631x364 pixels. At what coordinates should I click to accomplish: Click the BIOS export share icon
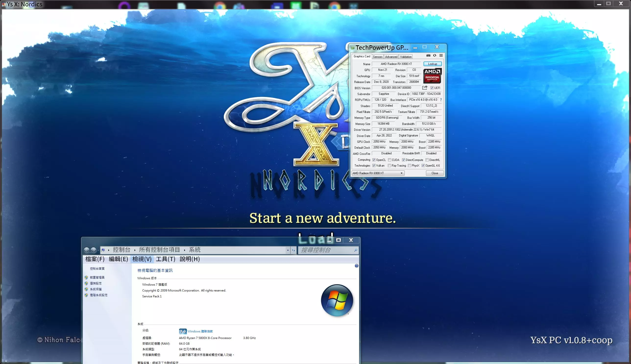[425, 88]
